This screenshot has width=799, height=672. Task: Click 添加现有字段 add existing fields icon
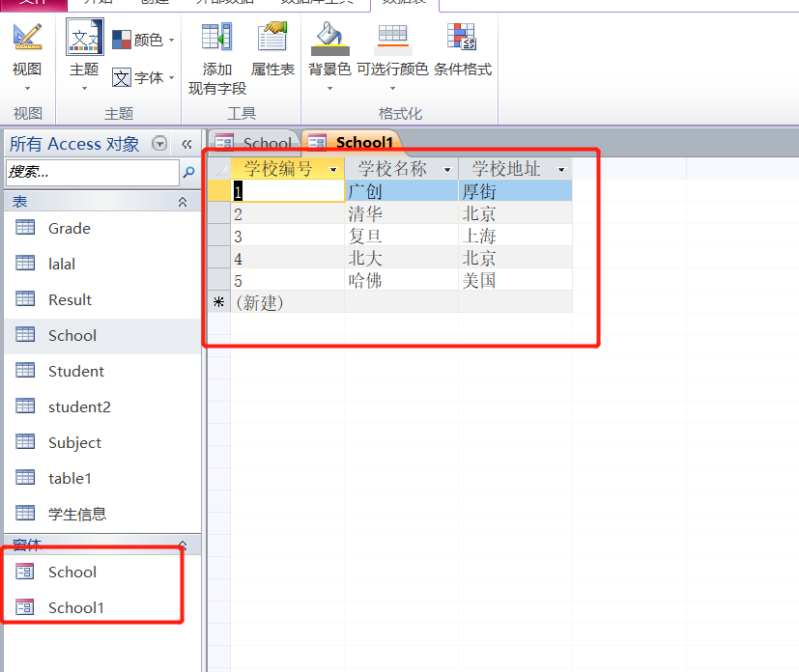(x=216, y=38)
